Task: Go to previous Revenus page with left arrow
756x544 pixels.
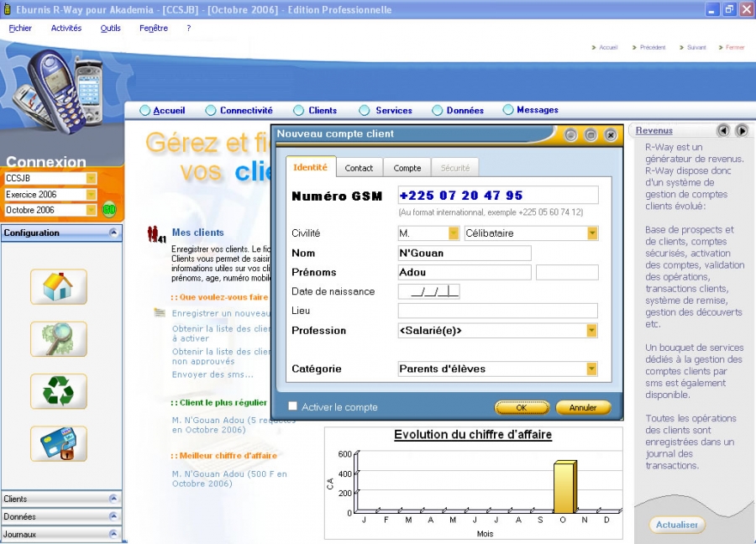Action: click(723, 131)
